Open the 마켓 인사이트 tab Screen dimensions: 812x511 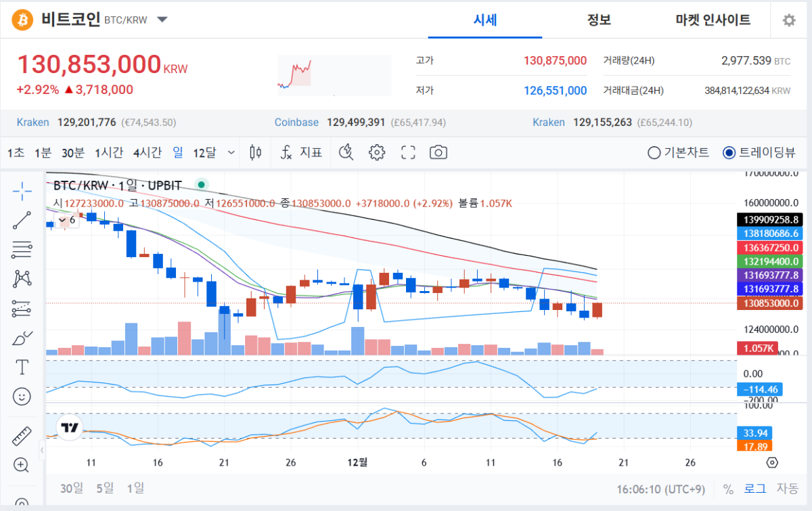tap(713, 20)
